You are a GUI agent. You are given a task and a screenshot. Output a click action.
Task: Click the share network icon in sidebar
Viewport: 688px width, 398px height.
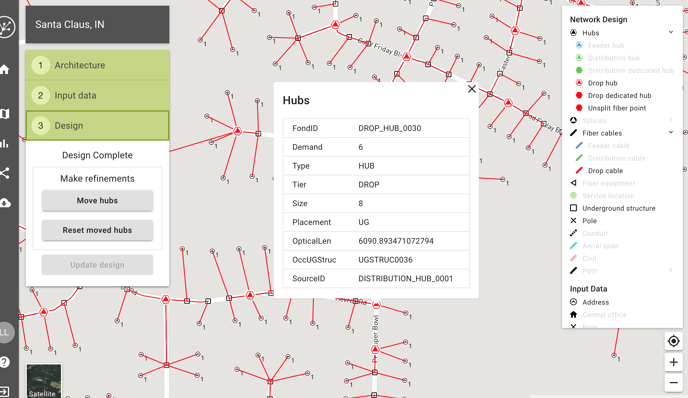[x=4, y=173]
